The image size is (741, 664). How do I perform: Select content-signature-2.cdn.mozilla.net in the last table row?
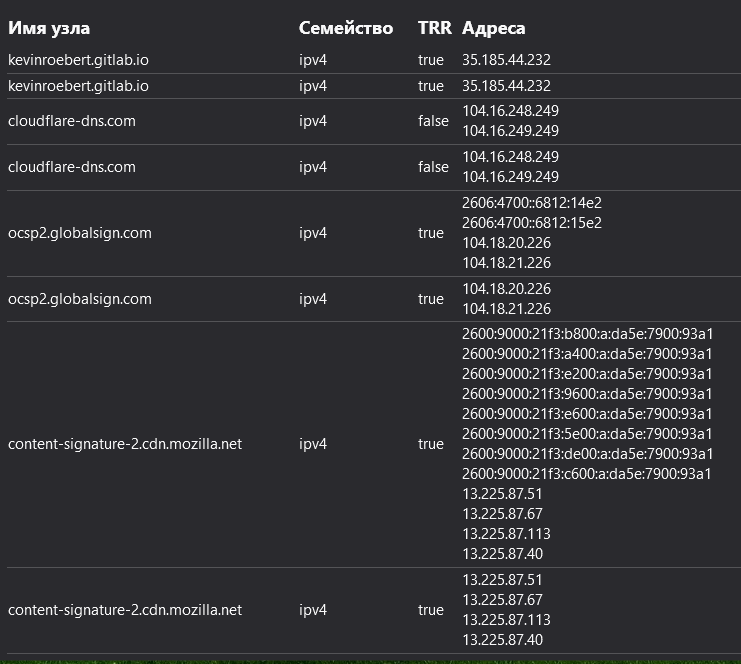point(125,610)
